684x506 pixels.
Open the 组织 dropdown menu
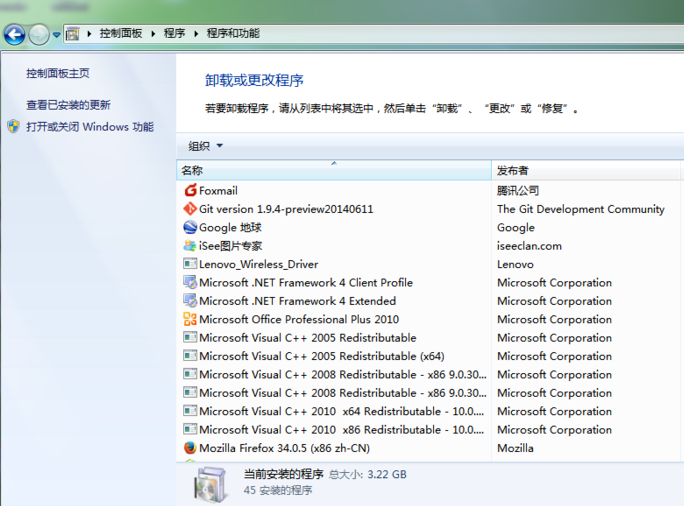tap(205, 146)
